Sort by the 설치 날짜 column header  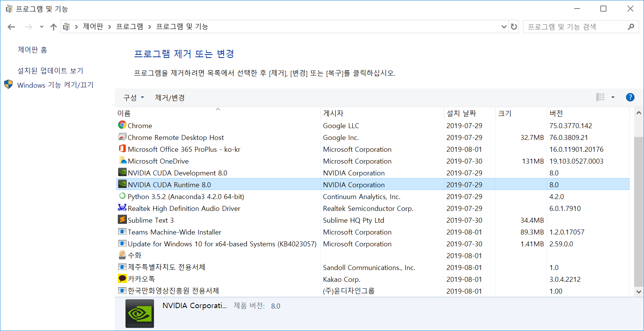tap(470, 113)
